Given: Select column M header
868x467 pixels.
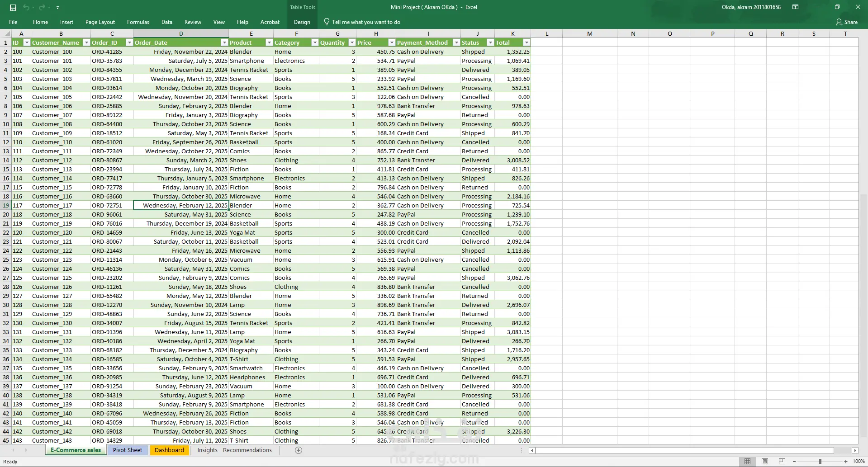Looking at the screenshot, I should tap(589, 33).
